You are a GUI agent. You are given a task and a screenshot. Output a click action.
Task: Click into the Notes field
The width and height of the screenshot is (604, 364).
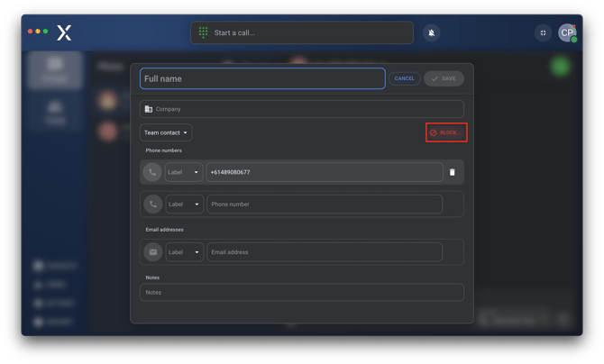point(302,292)
